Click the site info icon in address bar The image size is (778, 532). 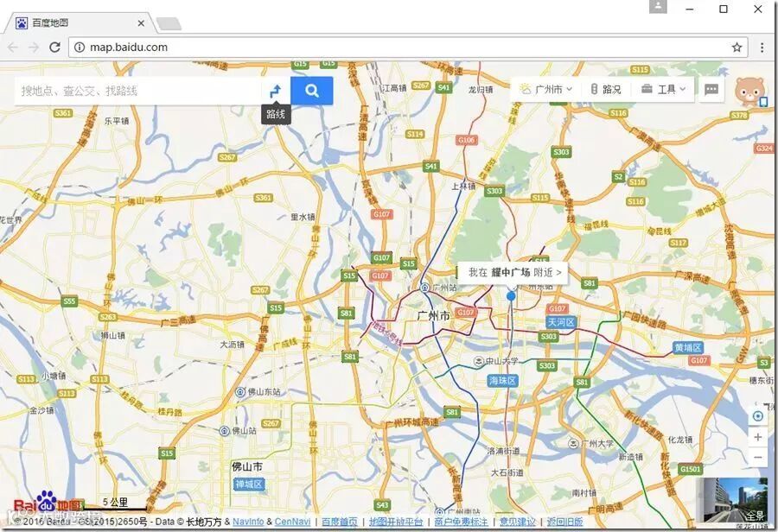(80, 47)
